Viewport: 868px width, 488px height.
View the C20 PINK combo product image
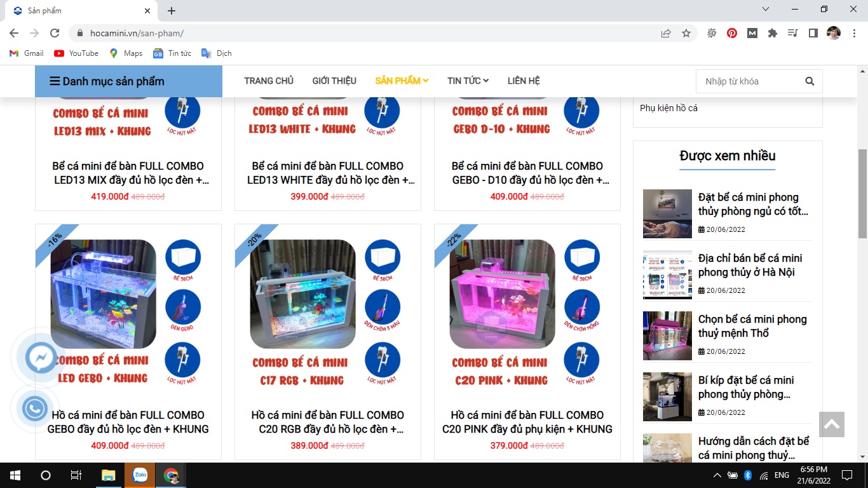click(x=527, y=311)
